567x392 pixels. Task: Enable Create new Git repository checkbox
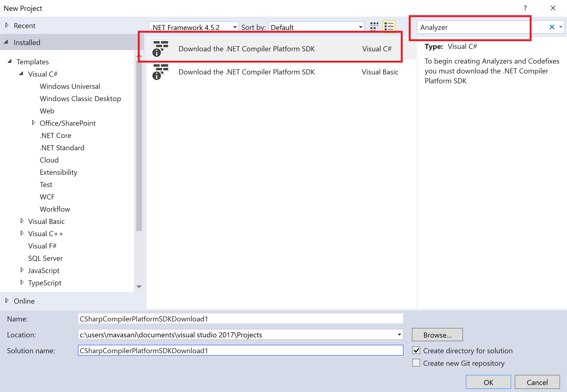click(416, 363)
